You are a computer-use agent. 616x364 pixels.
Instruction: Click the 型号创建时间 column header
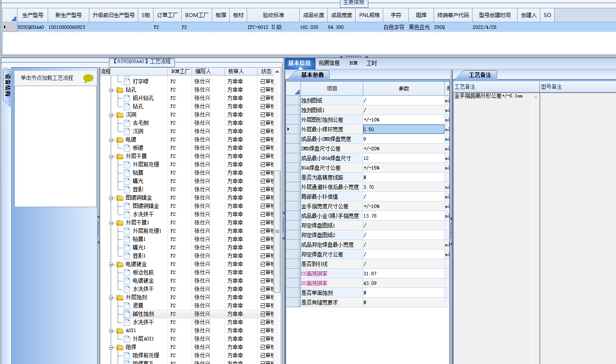(494, 15)
